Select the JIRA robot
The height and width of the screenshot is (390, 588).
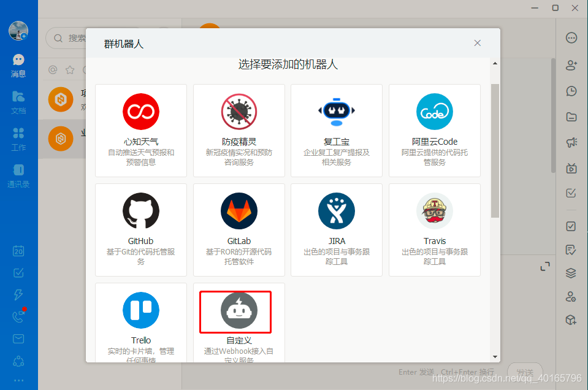(x=337, y=229)
